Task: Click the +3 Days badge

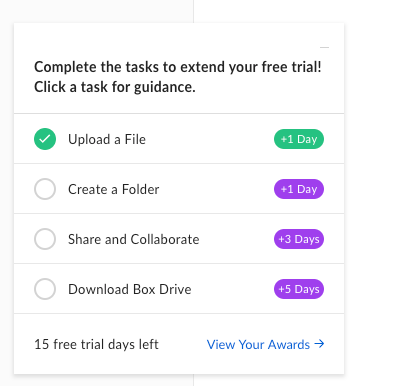Action: [x=299, y=239]
